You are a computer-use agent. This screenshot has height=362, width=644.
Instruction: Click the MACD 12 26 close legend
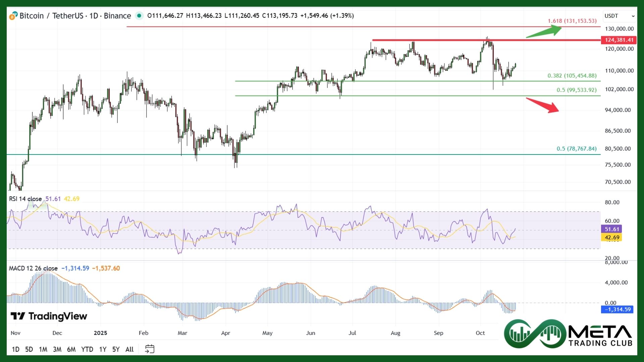click(x=33, y=268)
